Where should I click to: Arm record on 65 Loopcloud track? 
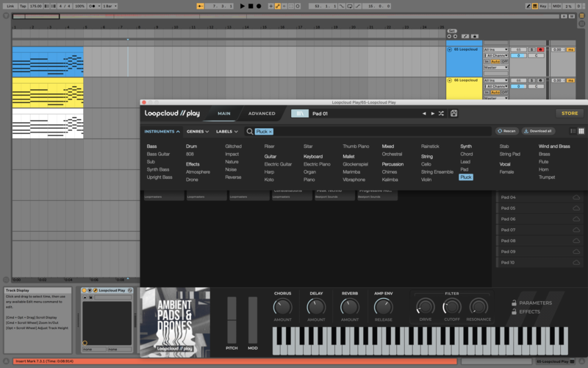point(541,49)
